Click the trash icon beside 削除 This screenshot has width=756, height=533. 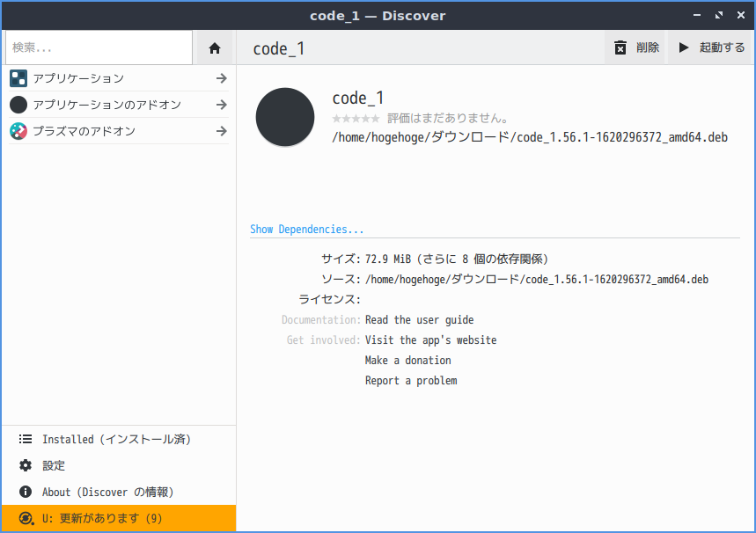(x=620, y=47)
